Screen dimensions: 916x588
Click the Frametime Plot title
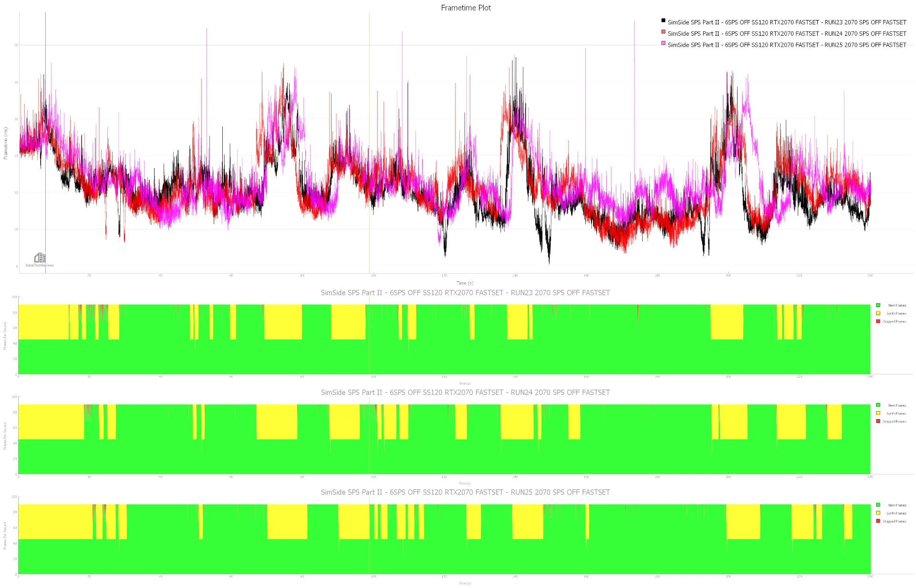coord(466,8)
